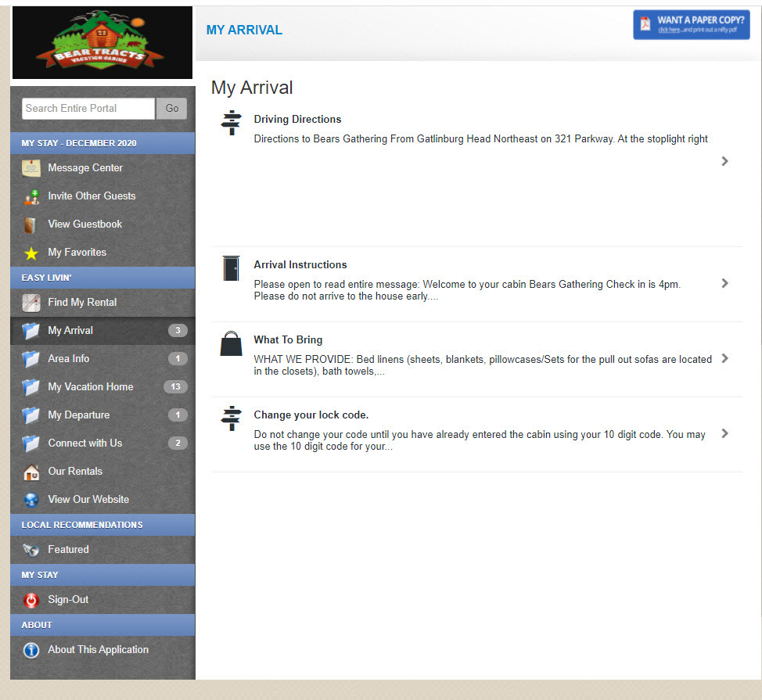762x700 pixels.
Task: Expand the Change your lock code chevron
Action: [x=724, y=433]
